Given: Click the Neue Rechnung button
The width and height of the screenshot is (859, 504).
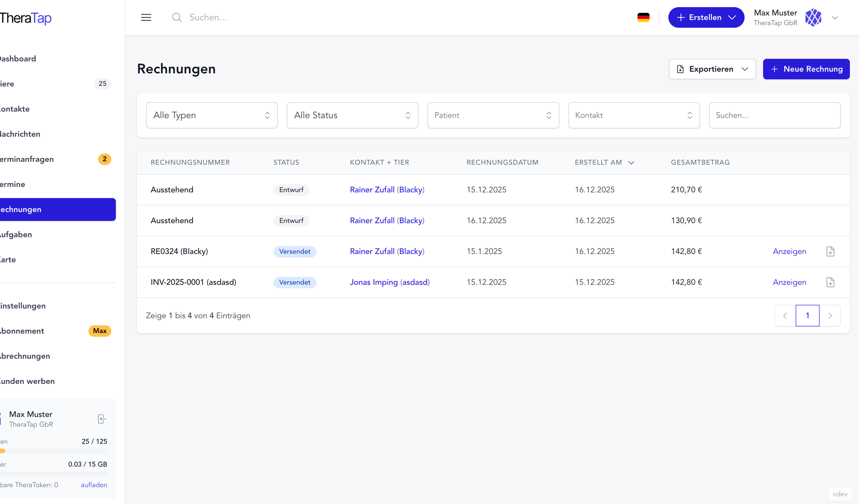Looking at the screenshot, I should [x=806, y=69].
